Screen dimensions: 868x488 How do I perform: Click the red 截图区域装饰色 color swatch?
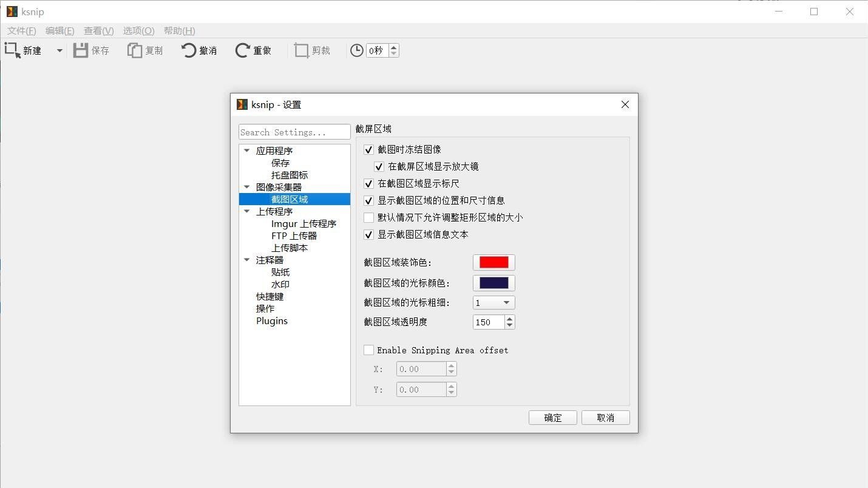[494, 262]
